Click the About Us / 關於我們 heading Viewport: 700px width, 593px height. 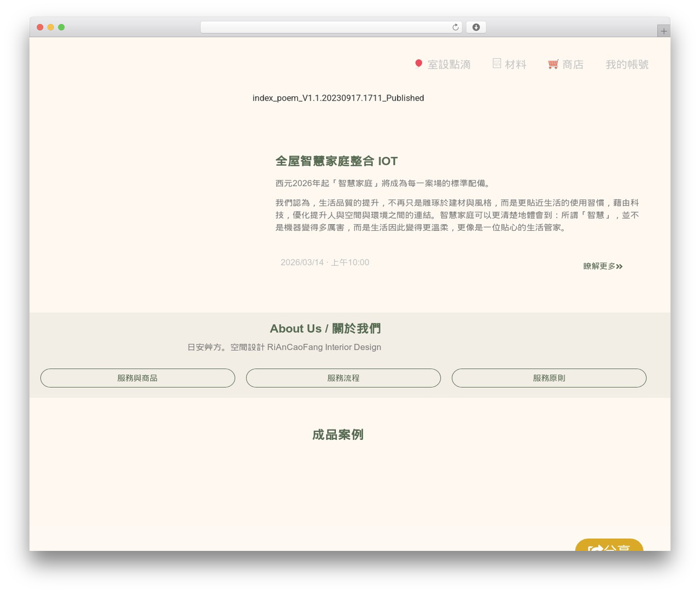tap(325, 329)
